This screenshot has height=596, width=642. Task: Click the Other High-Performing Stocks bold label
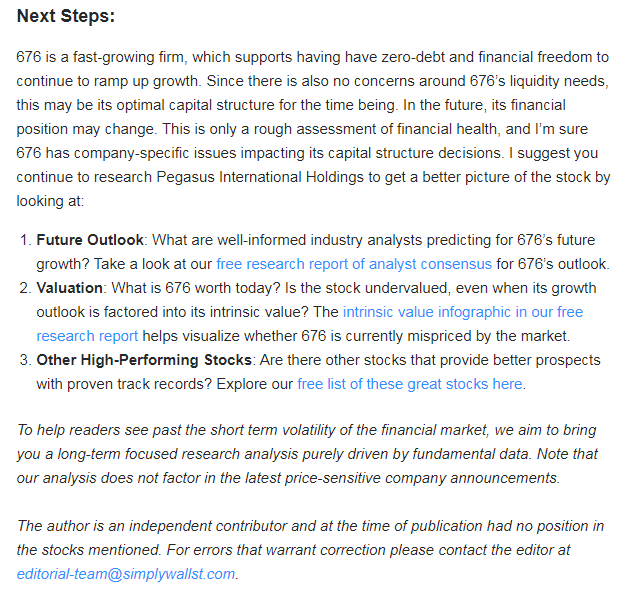[144, 360]
